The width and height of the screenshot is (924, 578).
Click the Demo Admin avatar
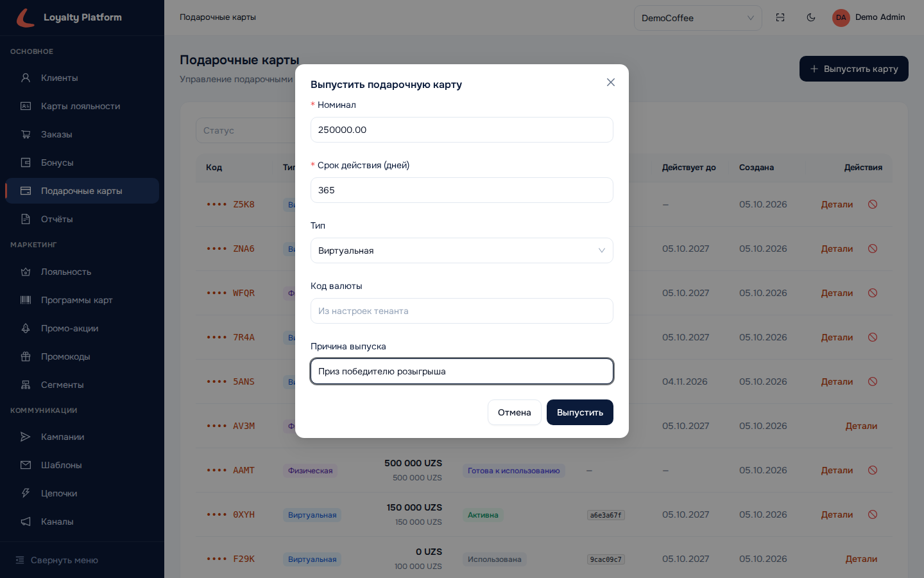pos(841,17)
